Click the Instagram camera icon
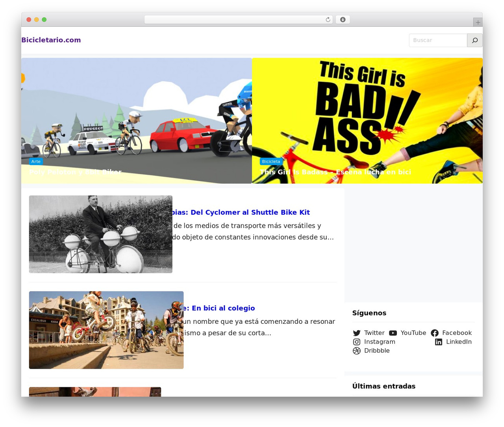 357,342
